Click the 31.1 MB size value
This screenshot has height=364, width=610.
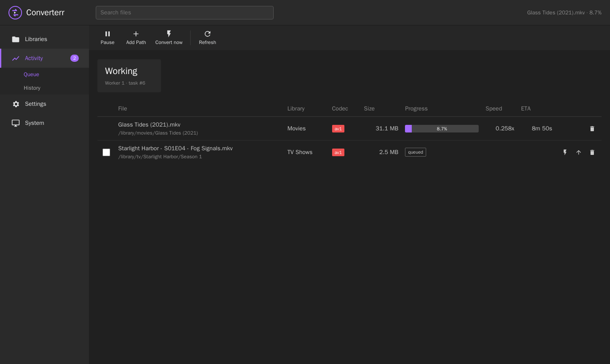tap(387, 129)
